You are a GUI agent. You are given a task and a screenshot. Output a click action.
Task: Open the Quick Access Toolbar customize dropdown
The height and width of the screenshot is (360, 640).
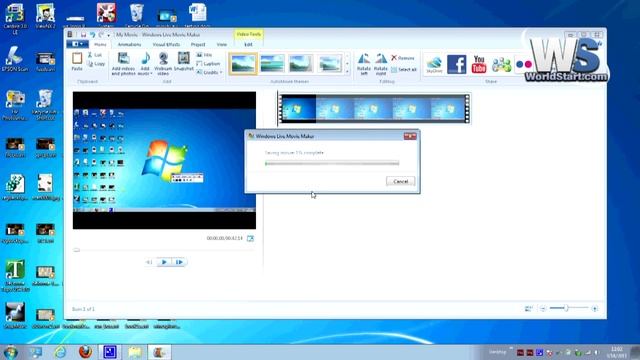pyautogui.click(x=109, y=35)
